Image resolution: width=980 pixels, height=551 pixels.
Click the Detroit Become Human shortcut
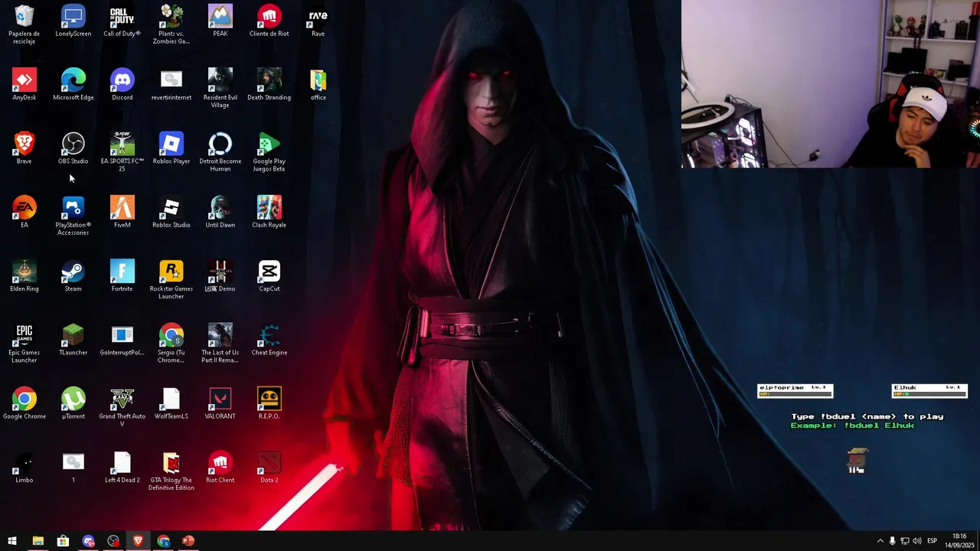point(220,152)
